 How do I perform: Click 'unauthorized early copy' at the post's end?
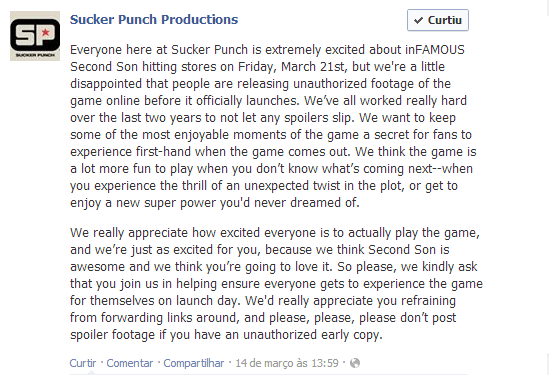pos(312,335)
